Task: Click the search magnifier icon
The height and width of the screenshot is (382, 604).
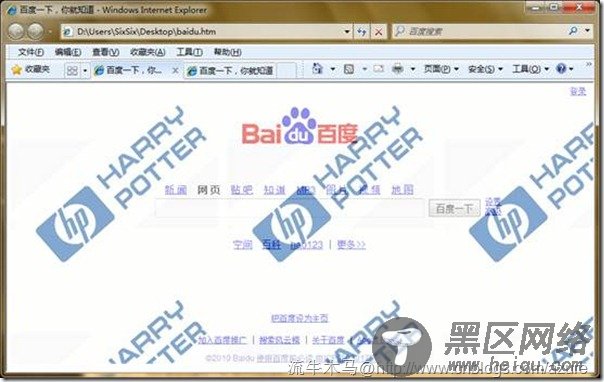Action: tap(573, 31)
